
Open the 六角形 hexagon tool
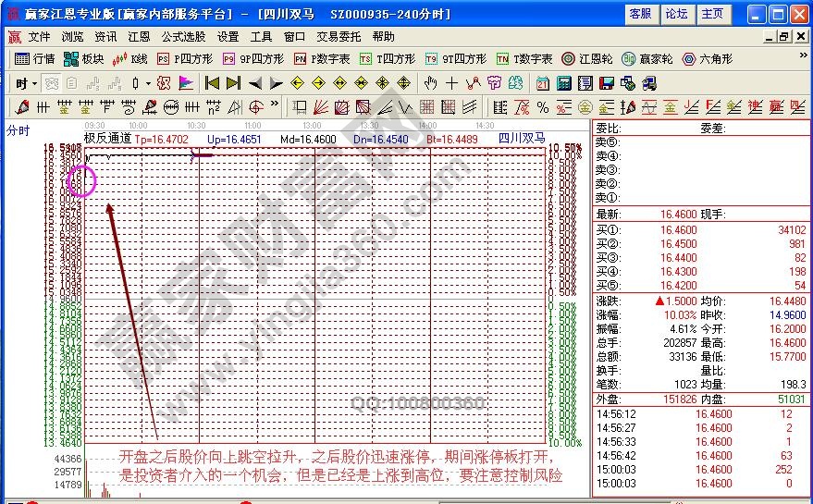[708, 58]
